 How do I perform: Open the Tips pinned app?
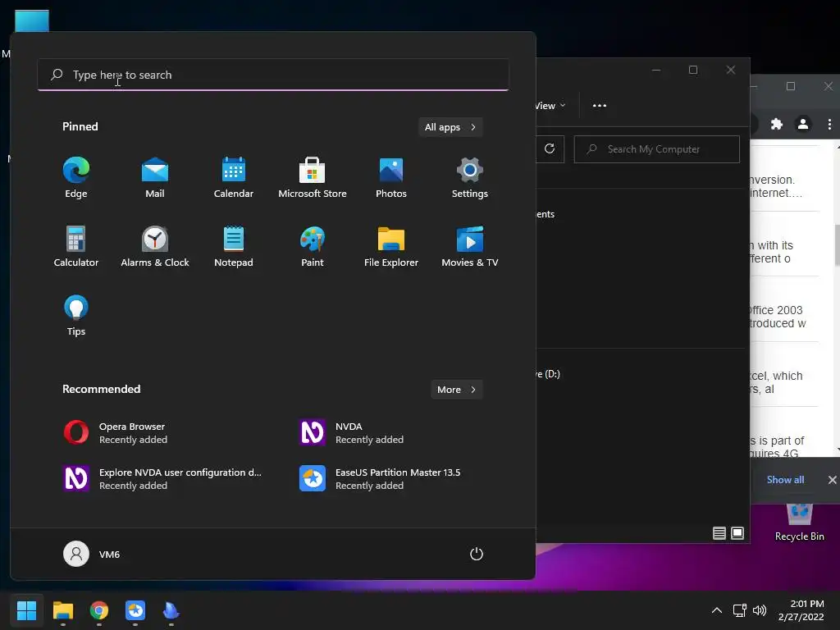click(x=76, y=316)
